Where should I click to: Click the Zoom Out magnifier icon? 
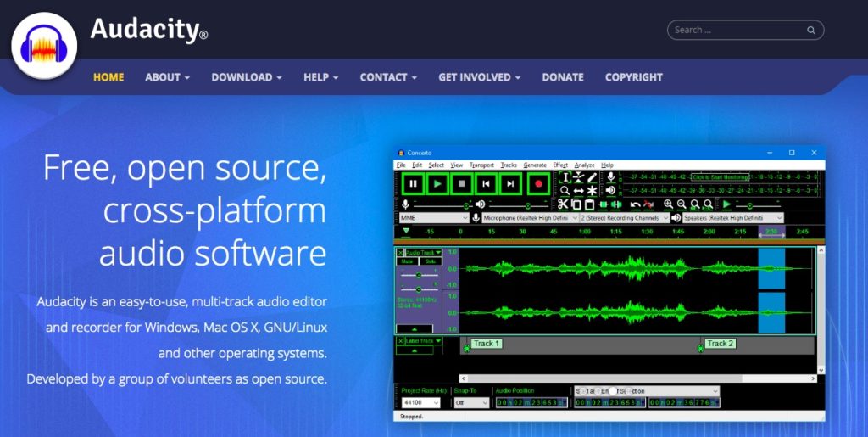click(682, 204)
